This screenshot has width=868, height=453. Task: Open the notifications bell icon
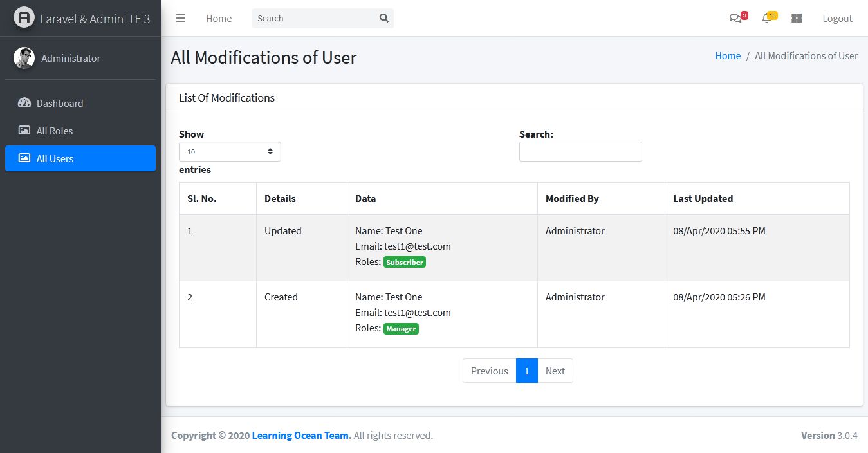(x=766, y=19)
